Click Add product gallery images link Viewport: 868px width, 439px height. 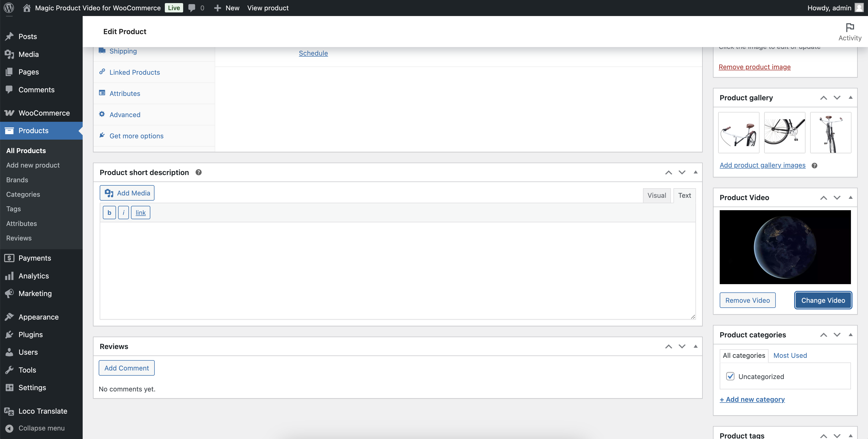(763, 165)
